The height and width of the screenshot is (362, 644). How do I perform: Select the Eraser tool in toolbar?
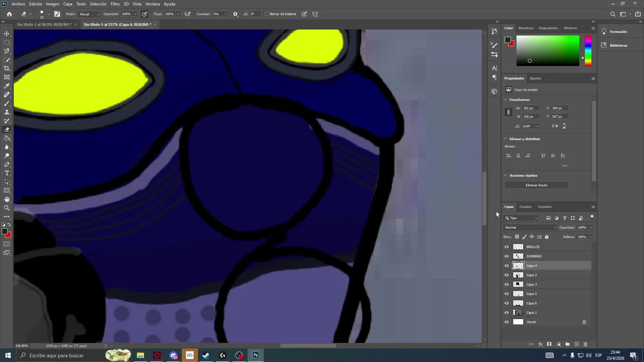tap(7, 130)
